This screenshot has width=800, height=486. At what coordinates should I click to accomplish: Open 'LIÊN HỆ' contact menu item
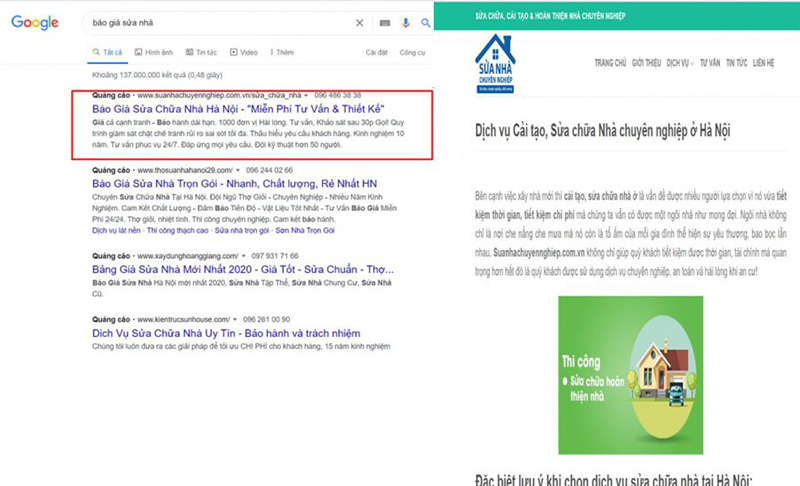pyautogui.click(x=763, y=63)
